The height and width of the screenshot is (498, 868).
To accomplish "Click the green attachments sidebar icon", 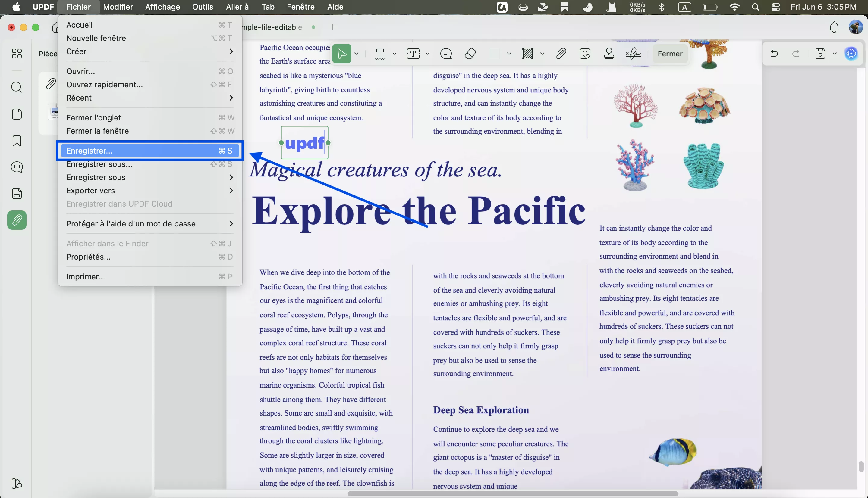I will (x=17, y=220).
